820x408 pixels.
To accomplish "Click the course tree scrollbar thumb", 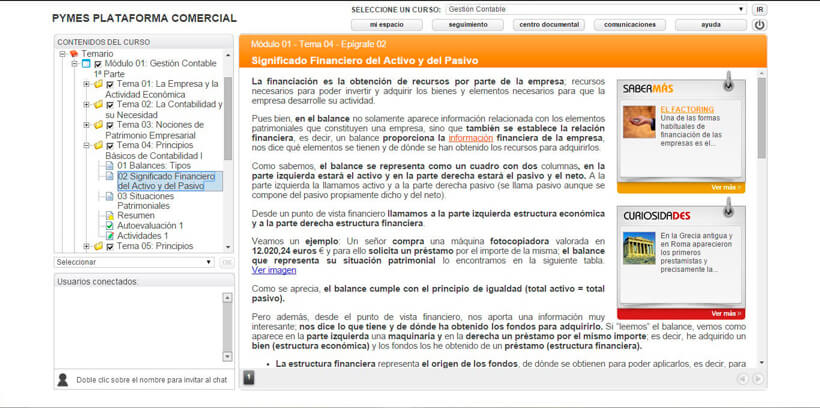I will tap(227, 118).
